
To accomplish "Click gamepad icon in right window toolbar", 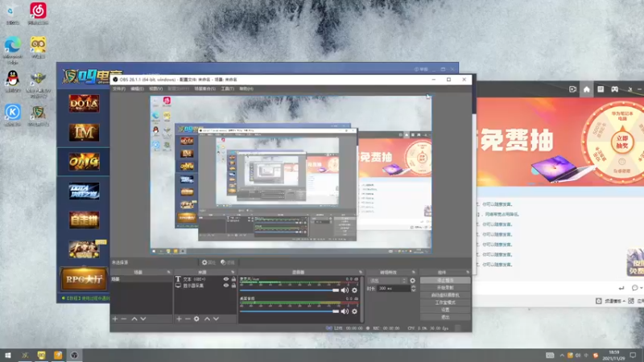I will click(x=614, y=89).
